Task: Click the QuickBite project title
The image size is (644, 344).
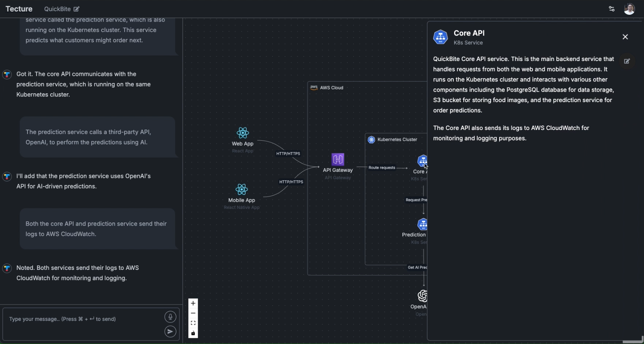Action: click(x=57, y=9)
